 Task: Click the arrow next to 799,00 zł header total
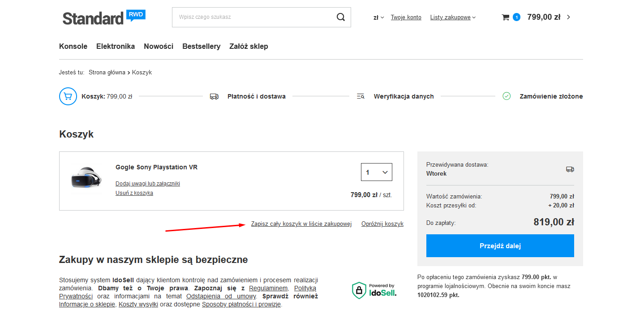(x=569, y=17)
